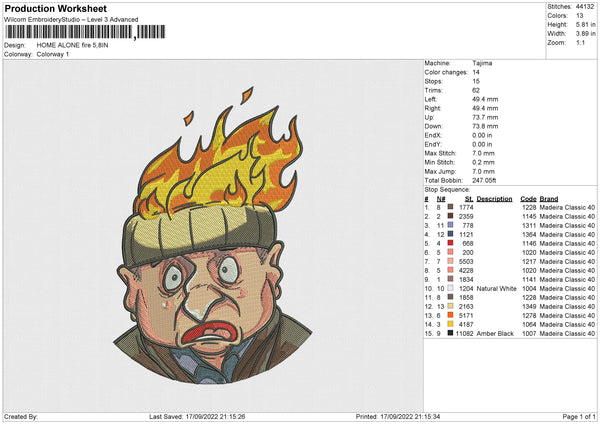
Task: Click the Code column header
Action: coord(528,199)
